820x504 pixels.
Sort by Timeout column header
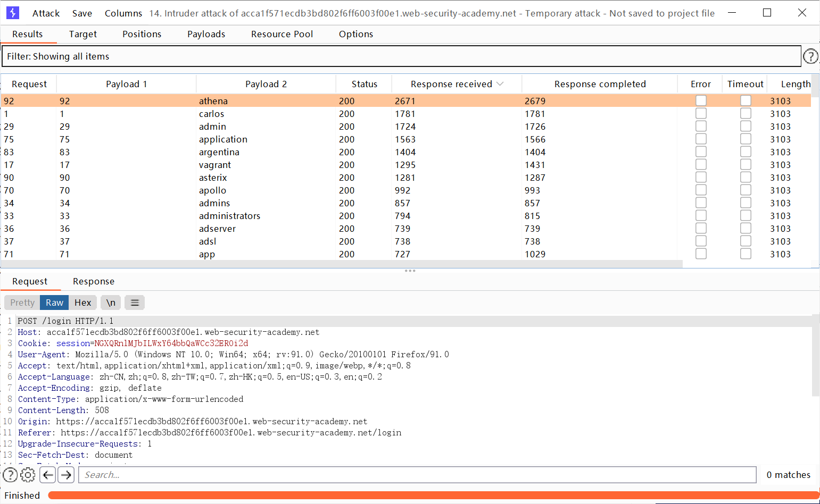point(745,84)
